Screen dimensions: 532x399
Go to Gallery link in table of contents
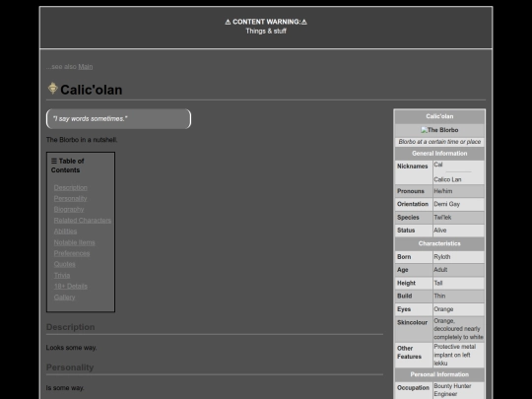point(64,298)
